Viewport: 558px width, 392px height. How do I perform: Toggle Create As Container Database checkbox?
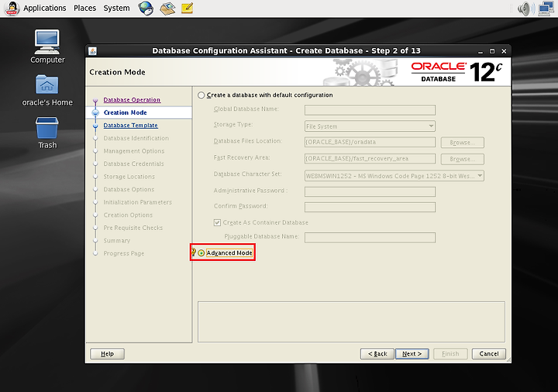tap(217, 222)
